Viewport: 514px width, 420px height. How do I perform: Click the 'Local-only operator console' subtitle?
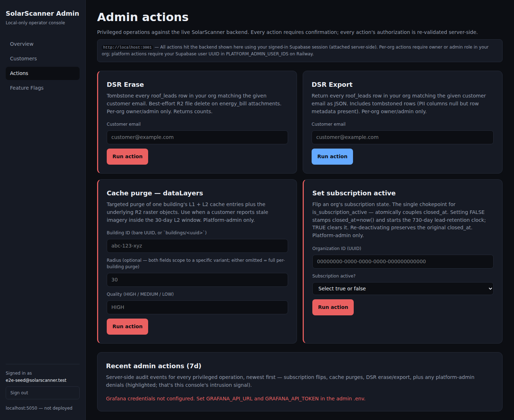tap(35, 23)
